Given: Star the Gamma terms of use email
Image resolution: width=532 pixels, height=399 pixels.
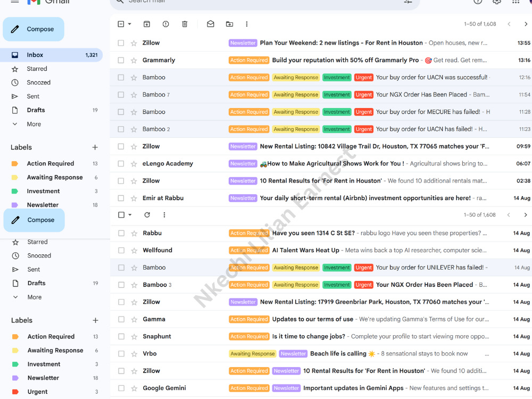Looking at the screenshot, I should tap(134, 319).
